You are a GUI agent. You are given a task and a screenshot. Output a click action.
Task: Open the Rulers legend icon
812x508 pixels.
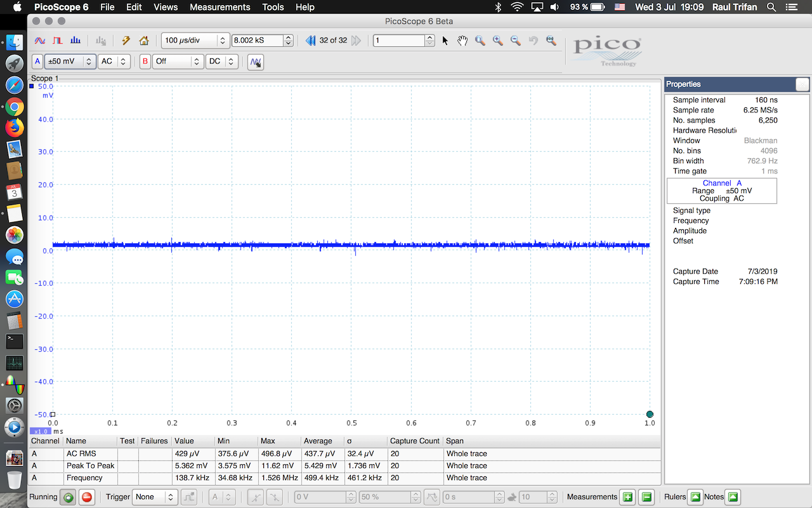coord(695,497)
